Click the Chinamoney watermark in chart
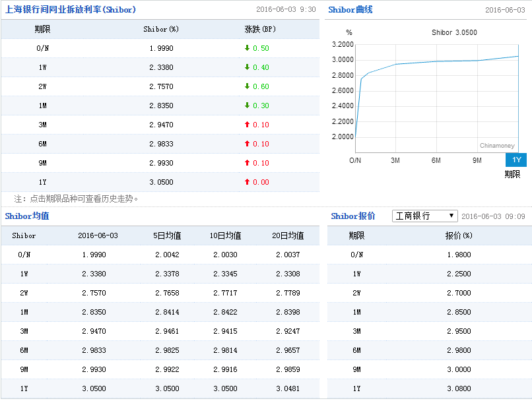The height and width of the screenshot is (401, 532). click(497, 146)
